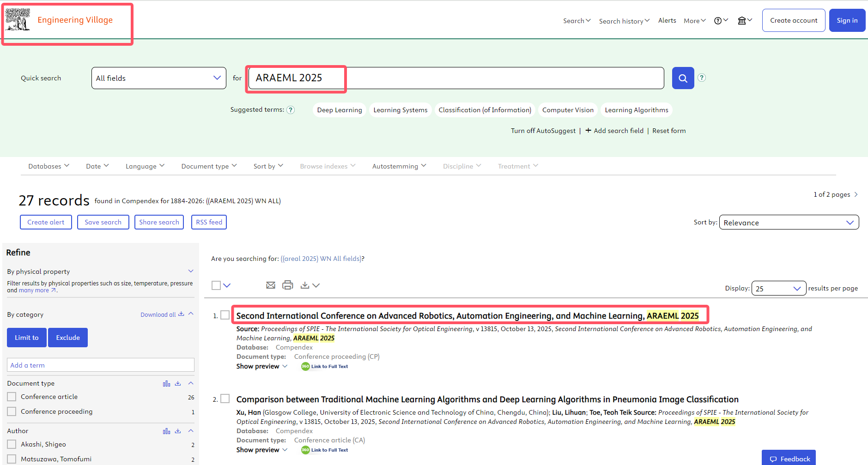Open the Databases filter menu

49,166
